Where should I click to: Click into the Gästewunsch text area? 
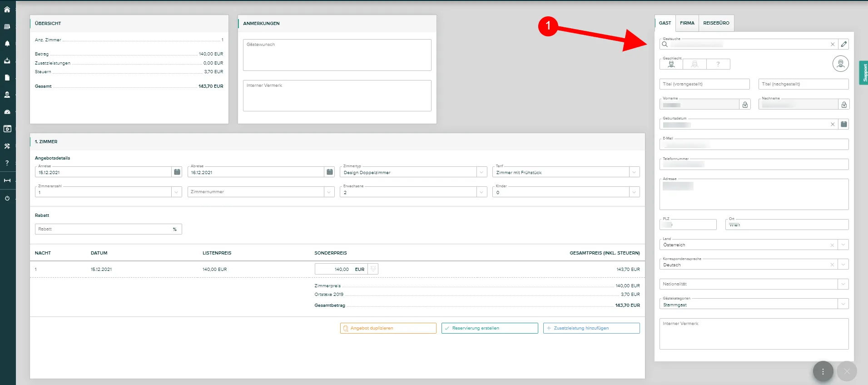tap(337, 55)
